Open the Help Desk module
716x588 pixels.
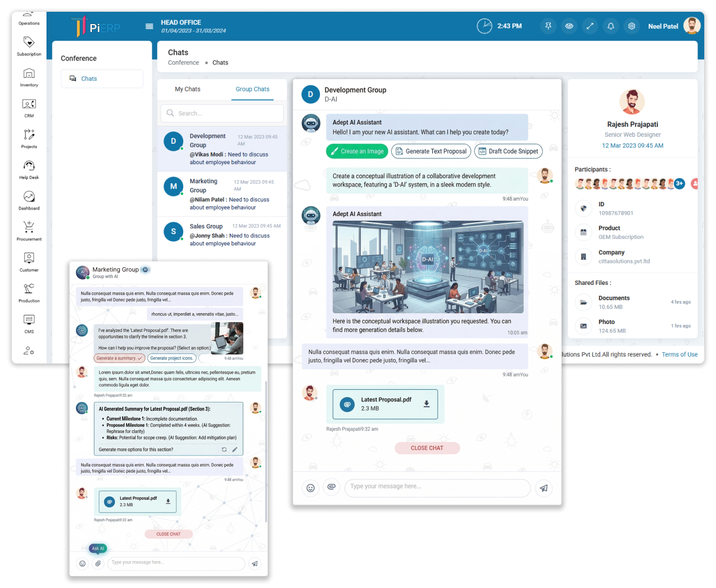click(x=29, y=169)
